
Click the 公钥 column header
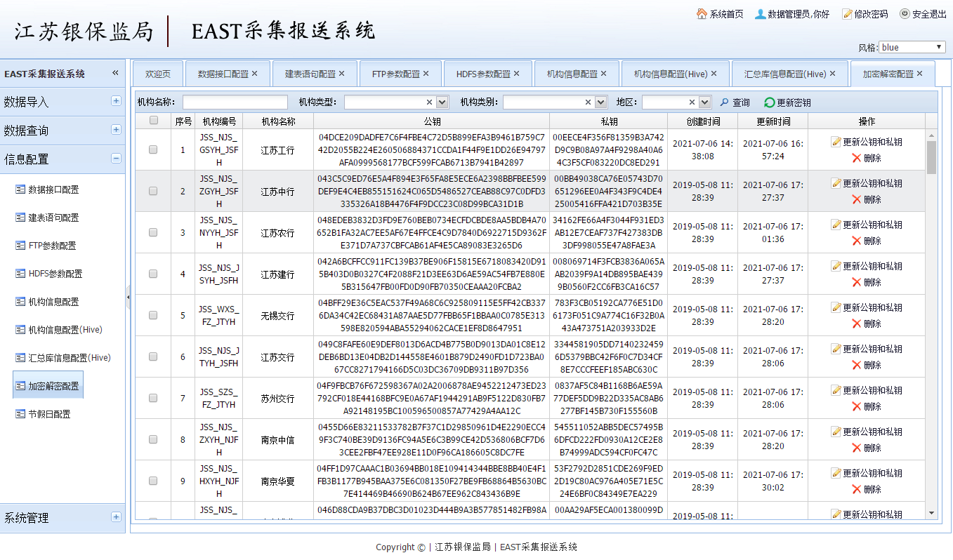pos(432,121)
